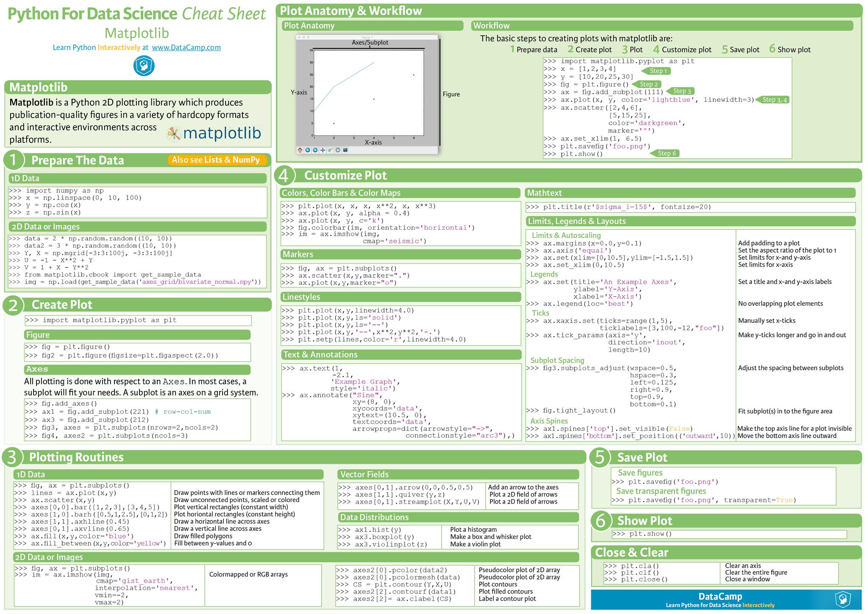Click the Step 6 tag
The height and width of the screenshot is (614, 868).
click(667, 153)
